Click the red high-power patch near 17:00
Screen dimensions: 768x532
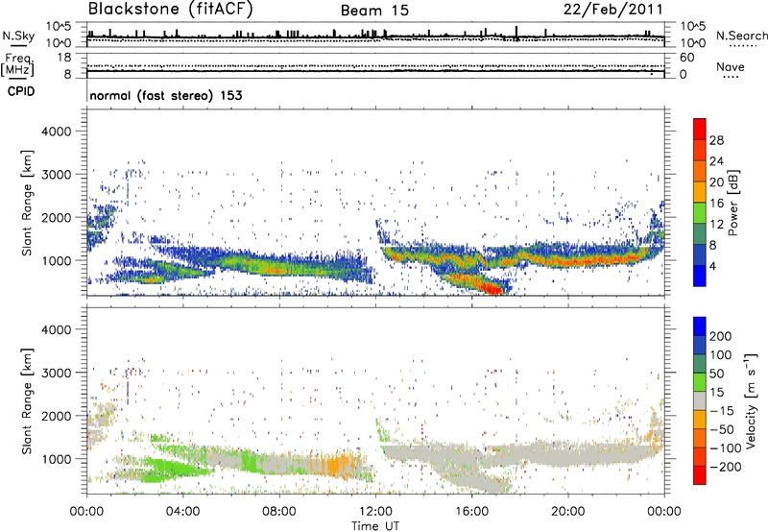click(x=491, y=287)
